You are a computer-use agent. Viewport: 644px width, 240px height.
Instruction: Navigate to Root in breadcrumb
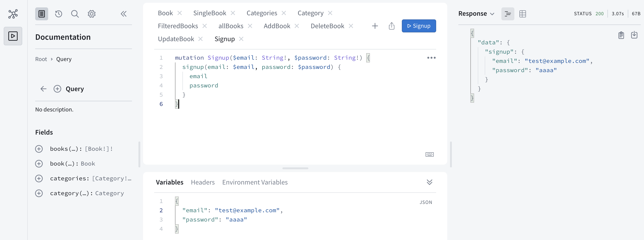41,59
